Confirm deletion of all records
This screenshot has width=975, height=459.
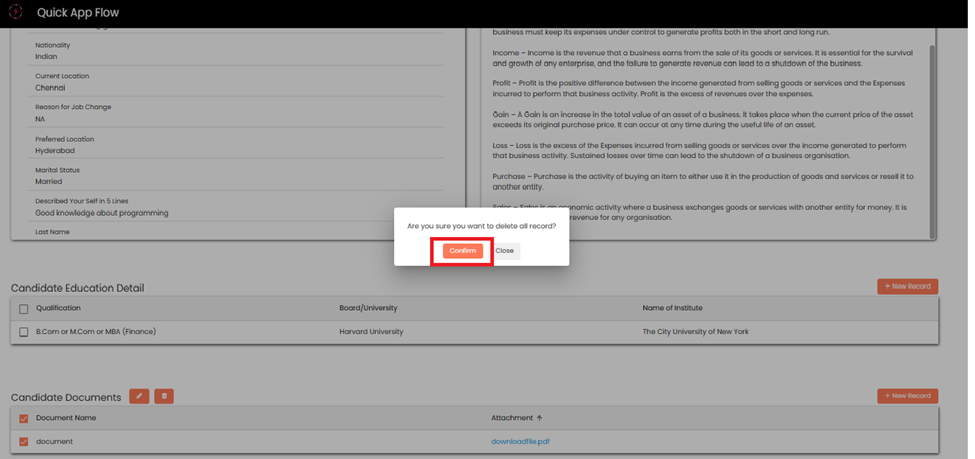point(462,251)
